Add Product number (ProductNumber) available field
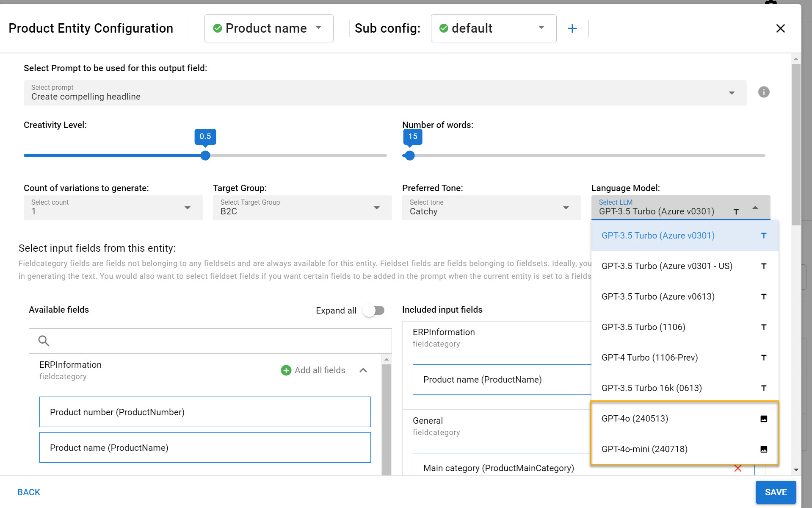 point(205,412)
